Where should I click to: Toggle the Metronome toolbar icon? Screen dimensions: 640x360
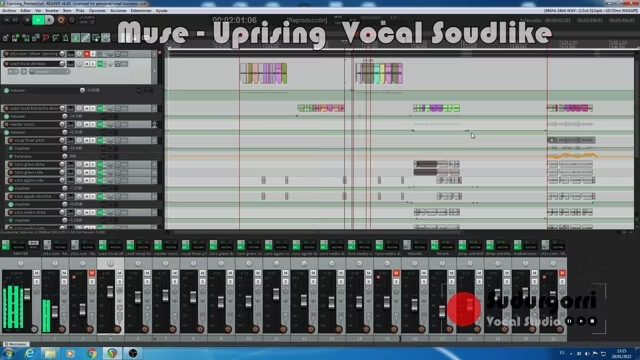coord(65,38)
